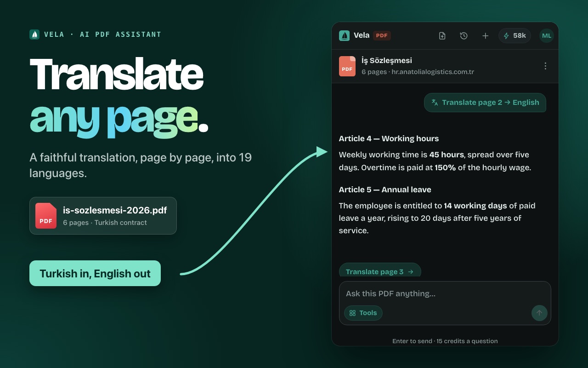Click the Translate page 2 → English chip
588x368 pixels.
tap(485, 103)
